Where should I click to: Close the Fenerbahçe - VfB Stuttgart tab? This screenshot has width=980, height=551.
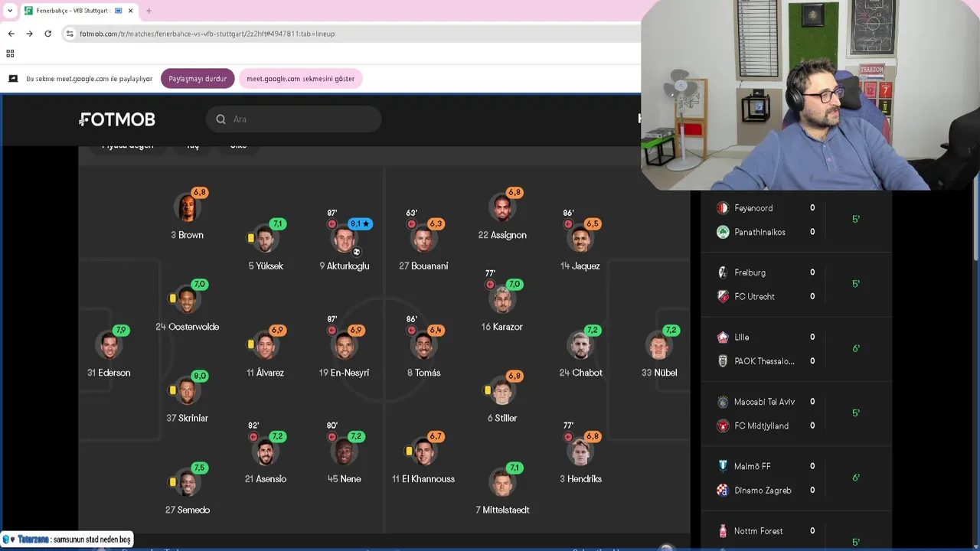[x=130, y=11]
